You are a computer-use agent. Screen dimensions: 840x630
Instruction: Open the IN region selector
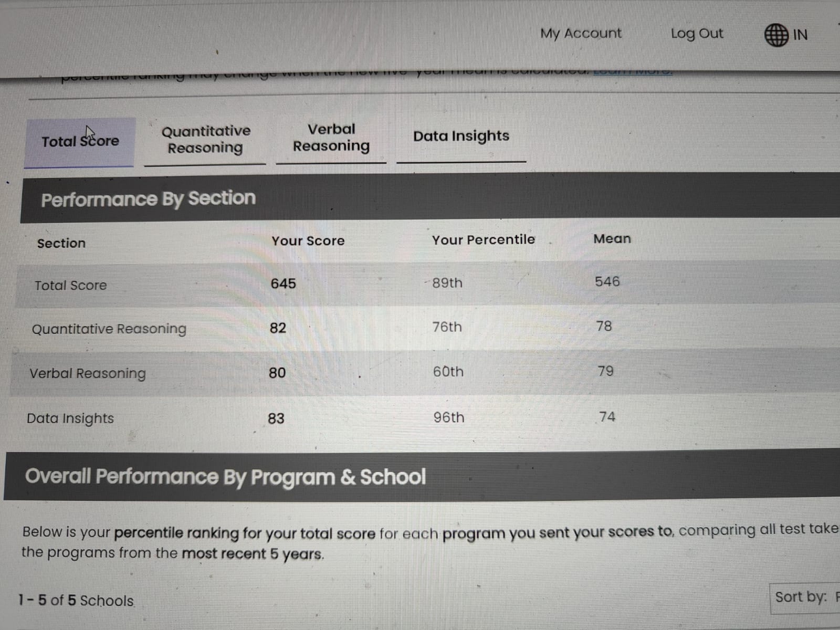[800, 35]
